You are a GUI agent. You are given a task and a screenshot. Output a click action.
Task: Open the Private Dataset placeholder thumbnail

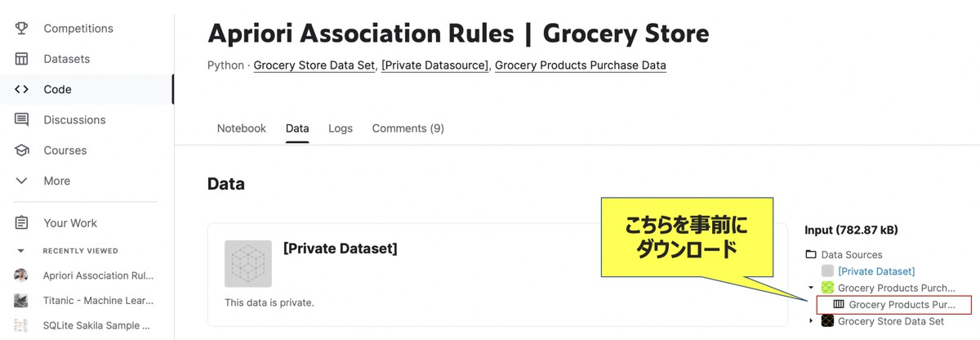(x=248, y=264)
